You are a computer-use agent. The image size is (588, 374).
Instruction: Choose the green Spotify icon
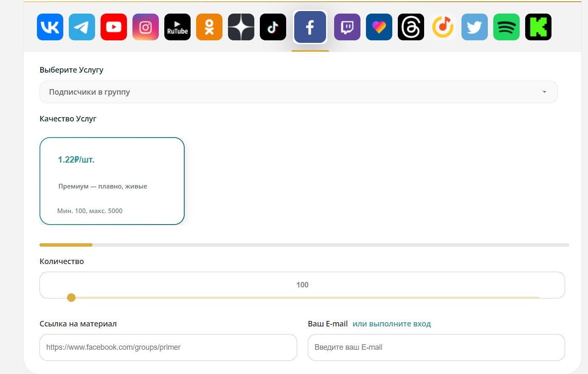click(x=506, y=27)
